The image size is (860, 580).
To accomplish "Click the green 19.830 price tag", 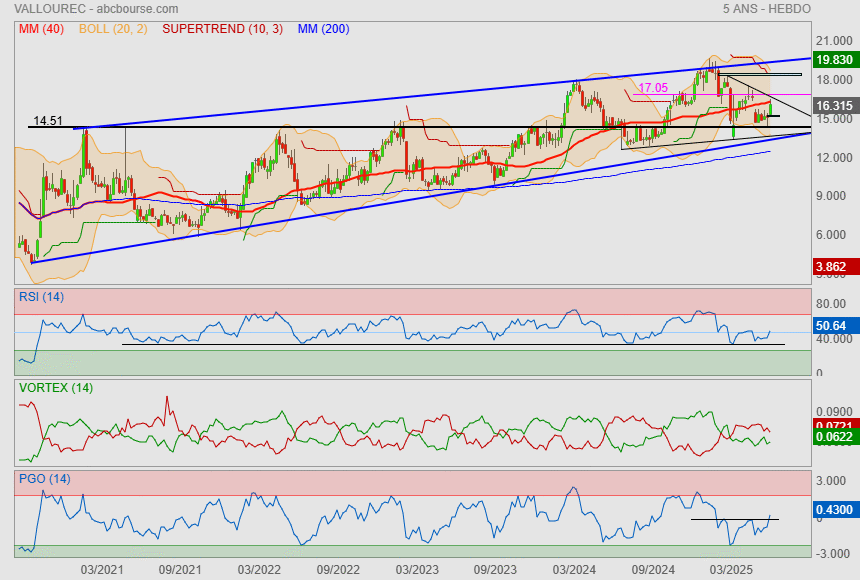I will coord(834,60).
